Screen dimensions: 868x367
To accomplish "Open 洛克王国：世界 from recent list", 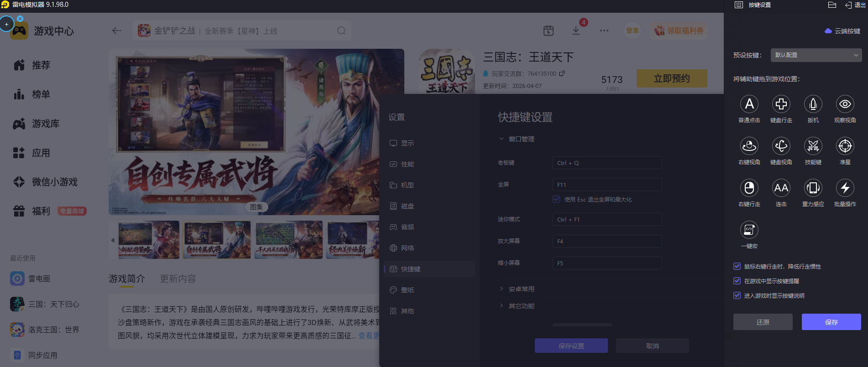I will click(45, 330).
